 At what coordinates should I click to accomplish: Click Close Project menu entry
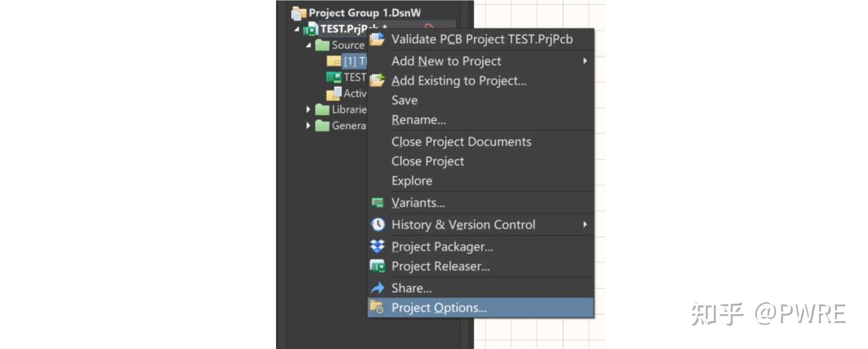point(427,161)
